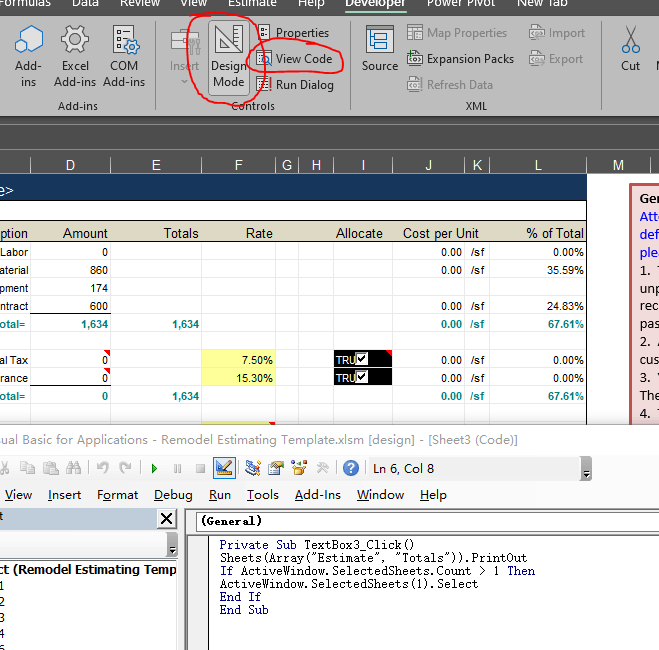Toggle Design Mode in the Controls group

click(x=228, y=58)
